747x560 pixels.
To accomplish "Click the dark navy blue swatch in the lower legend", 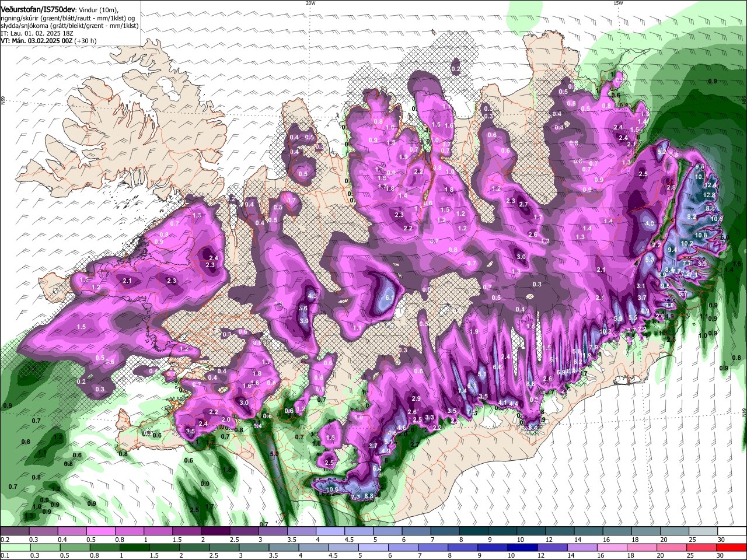I will (521, 547).
